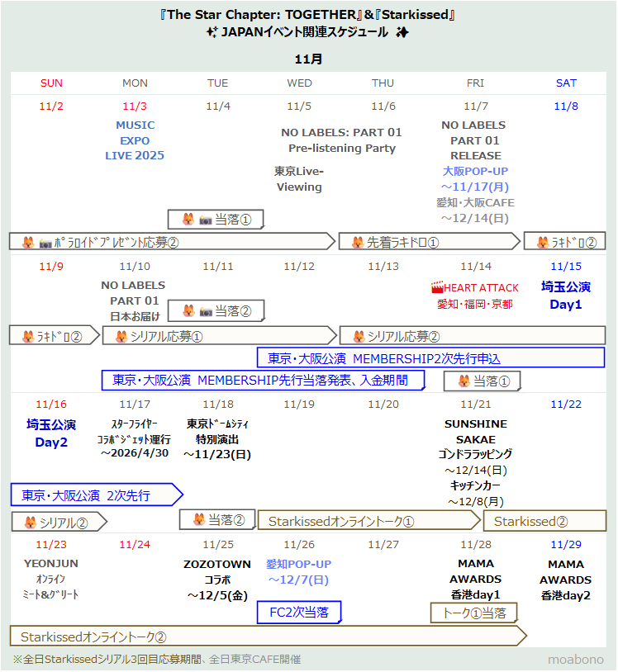Open the MUSIC EXPO LIVE 2025 event

tap(135, 140)
